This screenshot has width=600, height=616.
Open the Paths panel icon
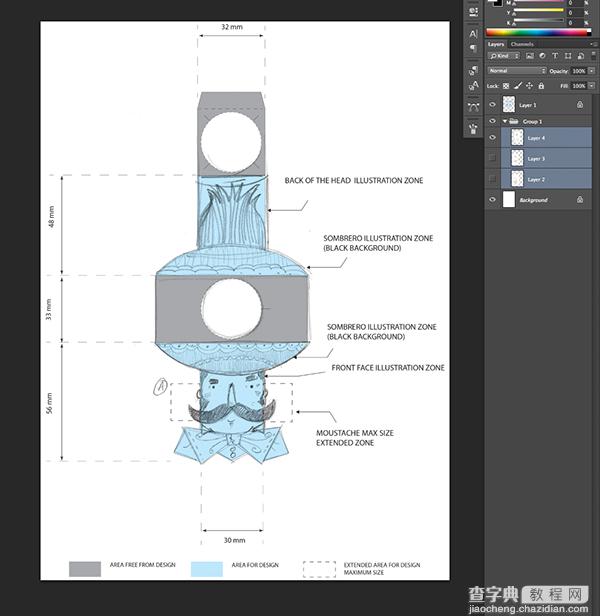[473, 106]
